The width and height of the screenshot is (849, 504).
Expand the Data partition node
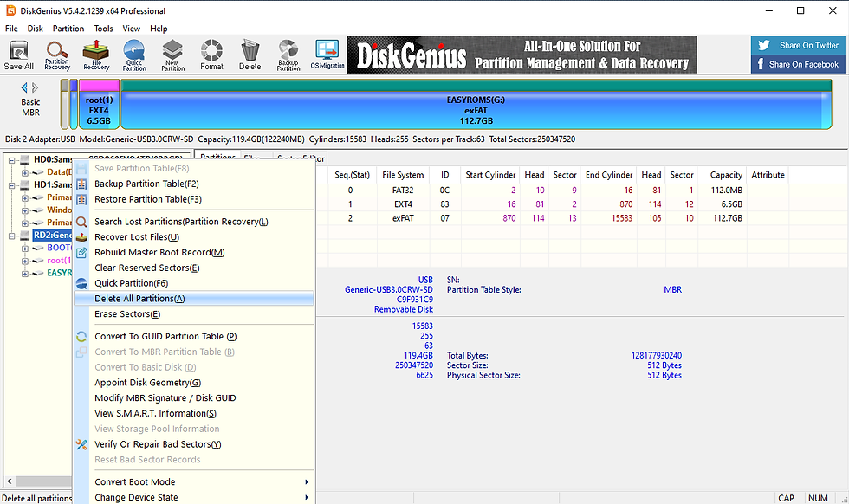click(x=25, y=172)
